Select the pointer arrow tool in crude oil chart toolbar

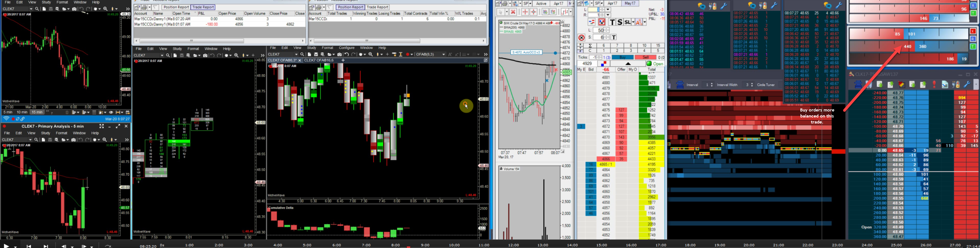tap(501, 12)
